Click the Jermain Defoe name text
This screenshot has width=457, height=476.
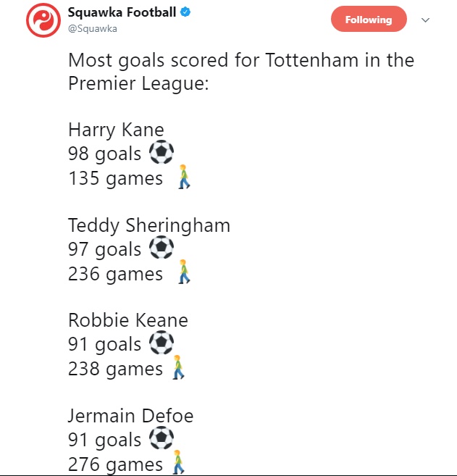click(x=130, y=416)
